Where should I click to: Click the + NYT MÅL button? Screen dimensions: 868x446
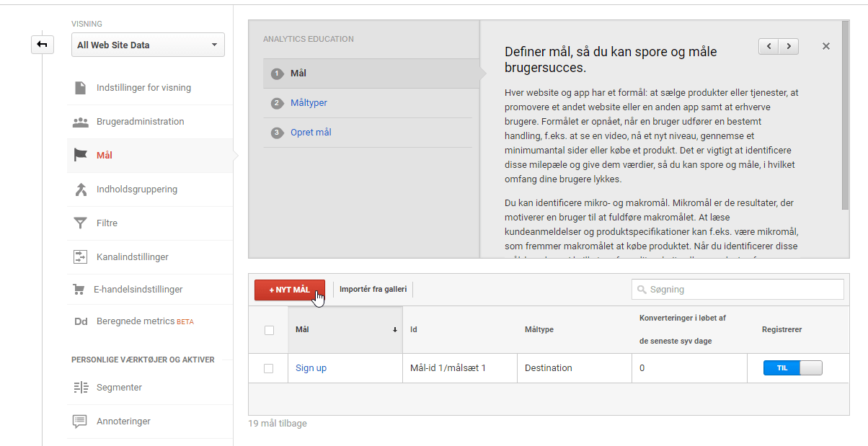pyautogui.click(x=290, y=290)
